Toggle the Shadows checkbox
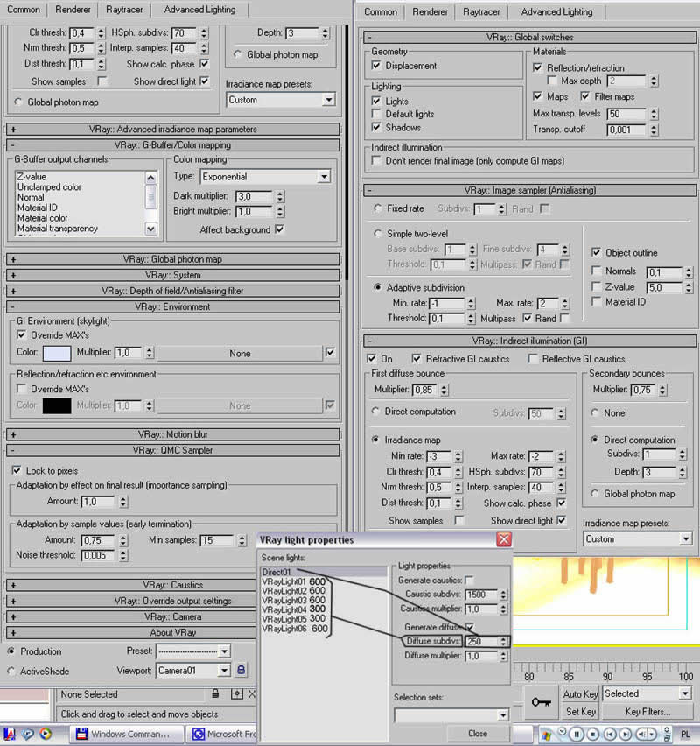700x746 pixels. 376,127
